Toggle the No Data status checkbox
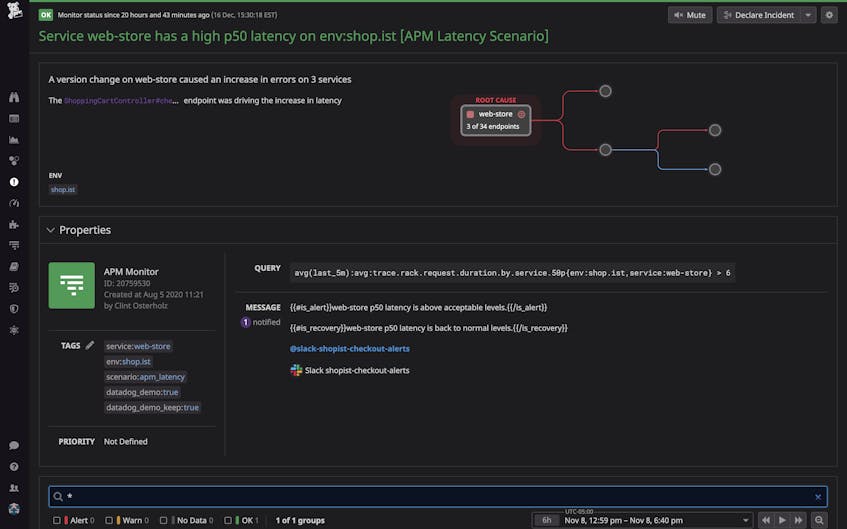 click(163, 520)
